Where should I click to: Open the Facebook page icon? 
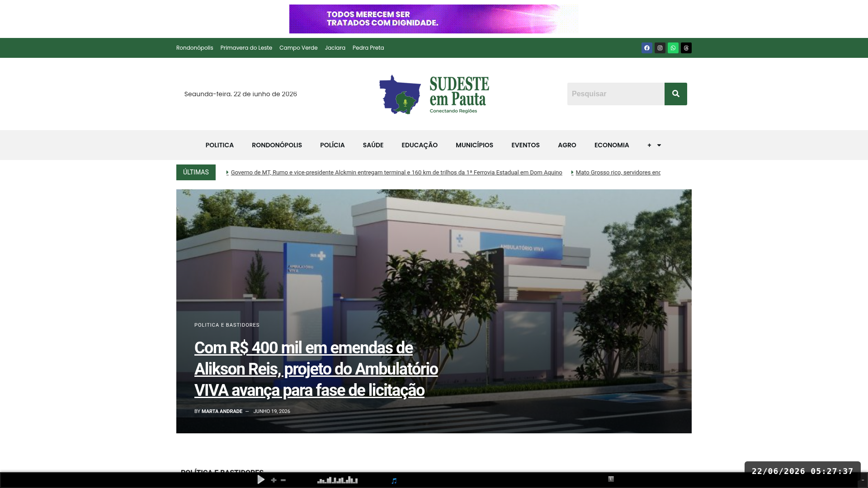point(647,48)
